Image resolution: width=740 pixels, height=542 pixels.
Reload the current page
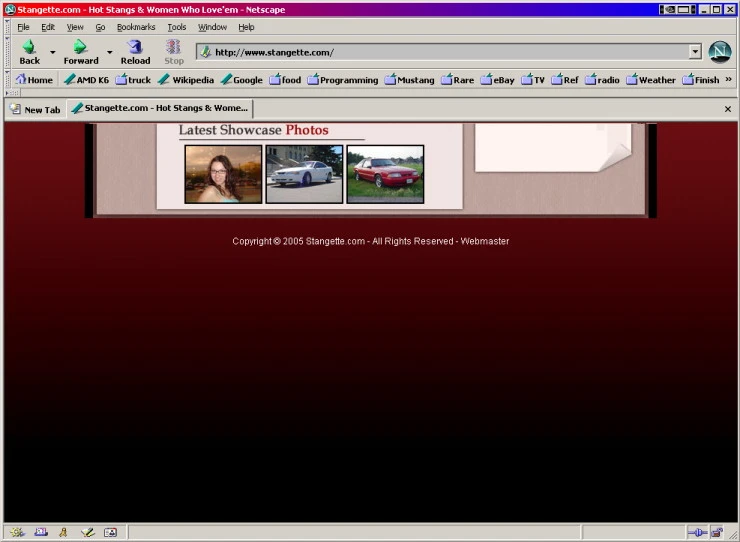(135, 52)
